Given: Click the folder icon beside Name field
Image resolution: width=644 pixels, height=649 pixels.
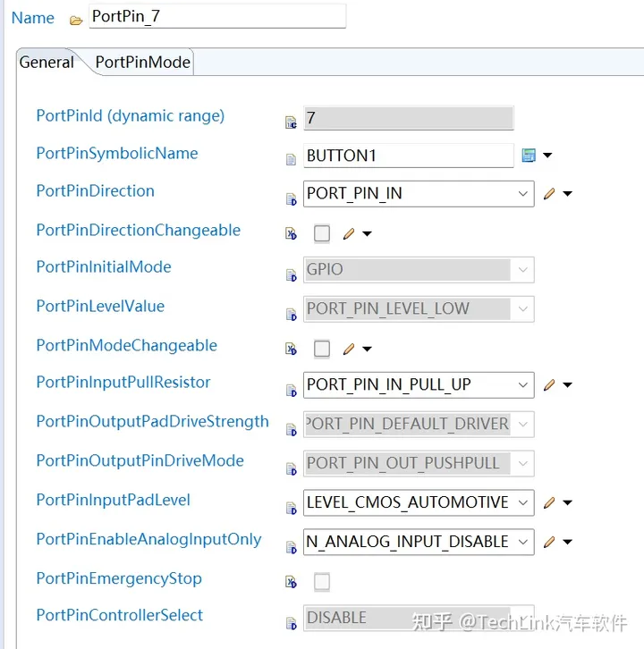Looking at the screenshot, I should 76,21.
